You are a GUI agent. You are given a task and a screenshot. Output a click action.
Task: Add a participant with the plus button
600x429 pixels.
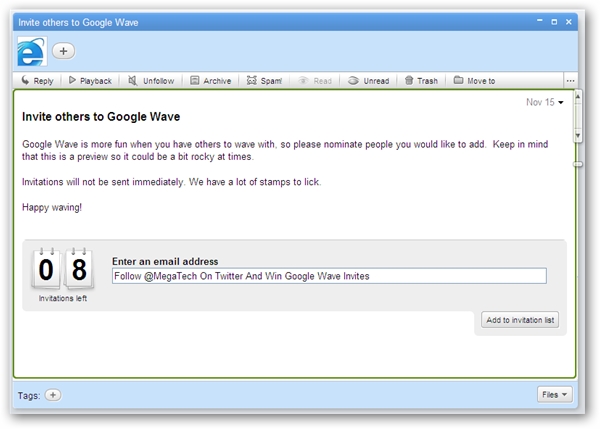(x=64, y=51)
